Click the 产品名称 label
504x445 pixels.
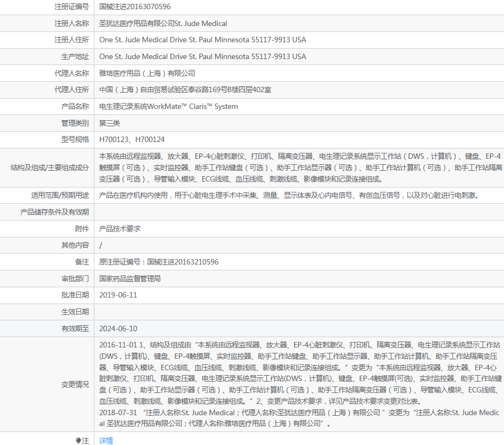click(75, 106)
